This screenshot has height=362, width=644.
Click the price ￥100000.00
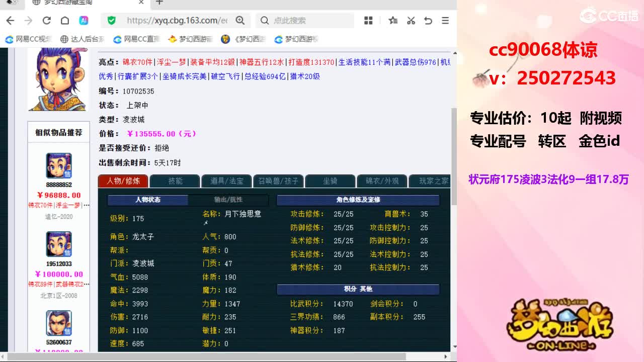(59, 274)
